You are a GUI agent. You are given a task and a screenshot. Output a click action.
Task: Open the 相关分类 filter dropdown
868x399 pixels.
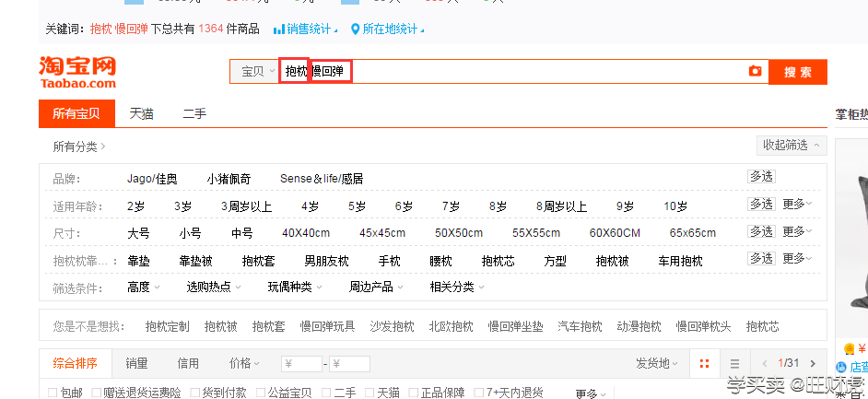pos(457,288)
